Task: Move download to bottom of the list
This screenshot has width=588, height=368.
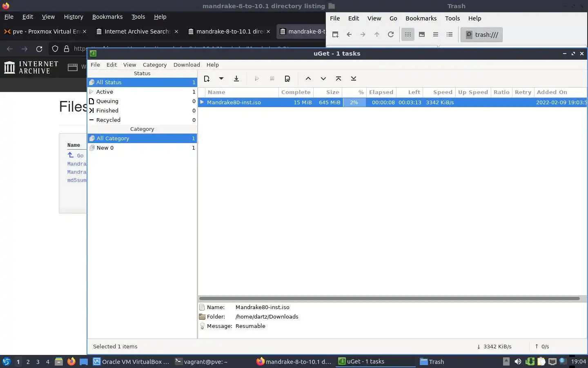Action: click(354, 79)
